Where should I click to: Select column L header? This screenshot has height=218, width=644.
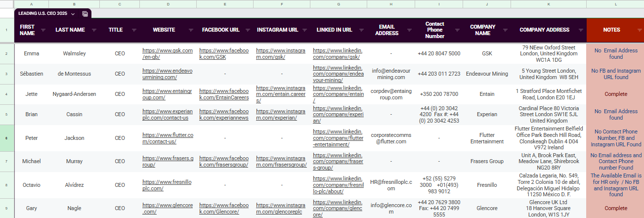click(x=615, y=4)
